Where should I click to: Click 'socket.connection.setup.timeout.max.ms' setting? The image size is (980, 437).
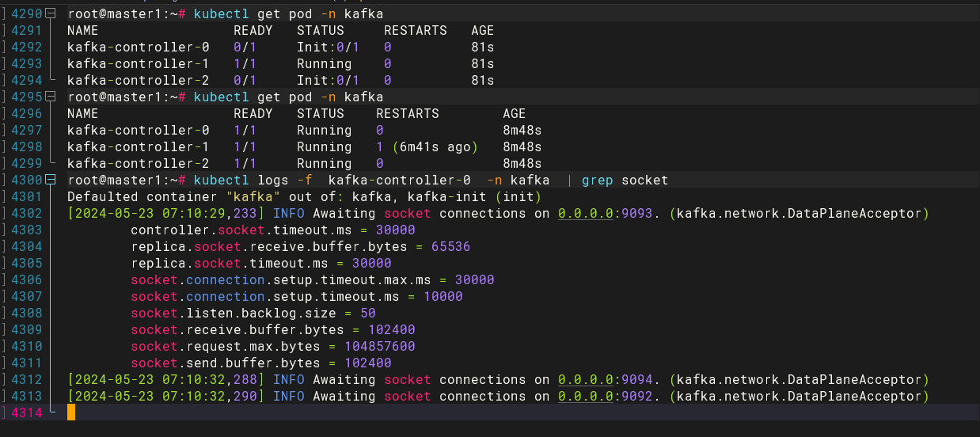coord(281,279)
